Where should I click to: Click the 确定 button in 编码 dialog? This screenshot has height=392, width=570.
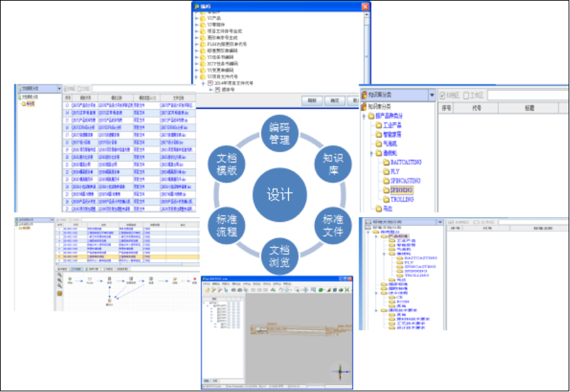coord(334,100)
